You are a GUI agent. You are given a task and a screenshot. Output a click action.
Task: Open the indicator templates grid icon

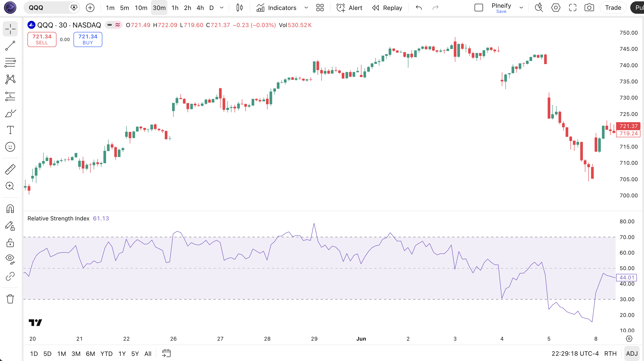(320, 8)
